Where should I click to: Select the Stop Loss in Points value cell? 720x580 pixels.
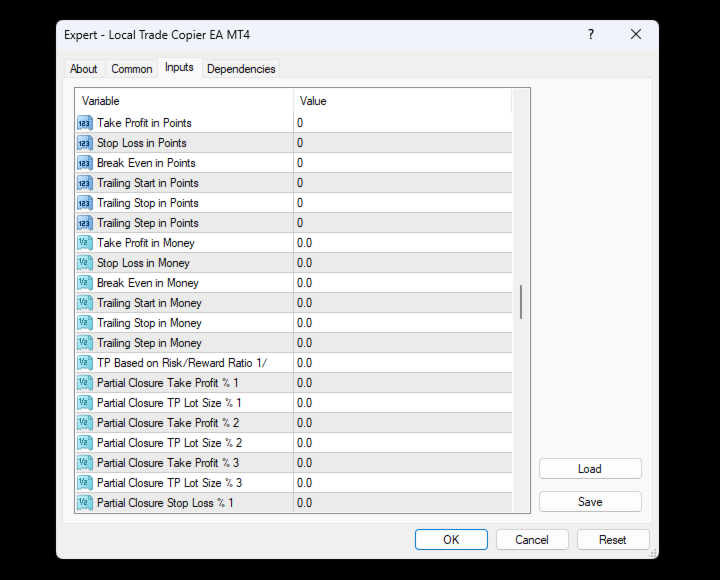coord(403,143)
